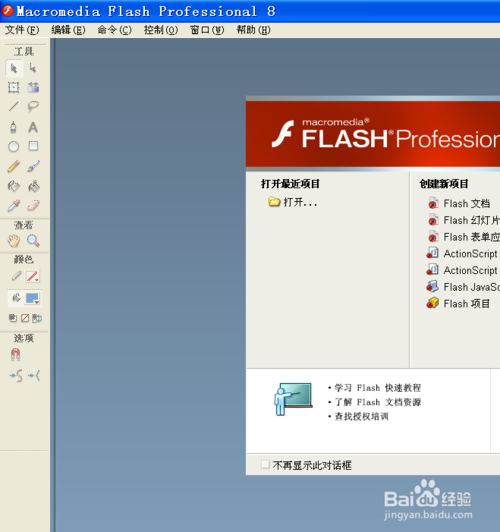
Task: Select the Paint Bucket tool
Action: pyautogui.click(x=33, y=186)
